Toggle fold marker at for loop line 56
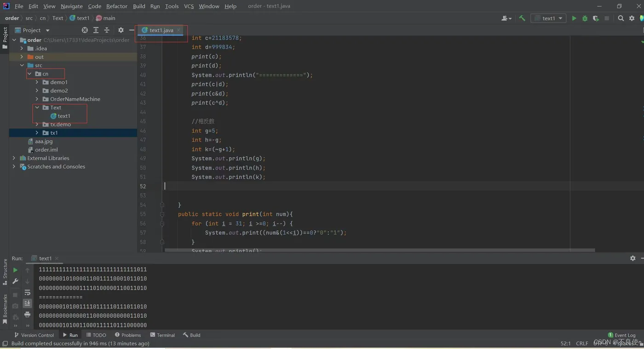 [x=162, y=223]
